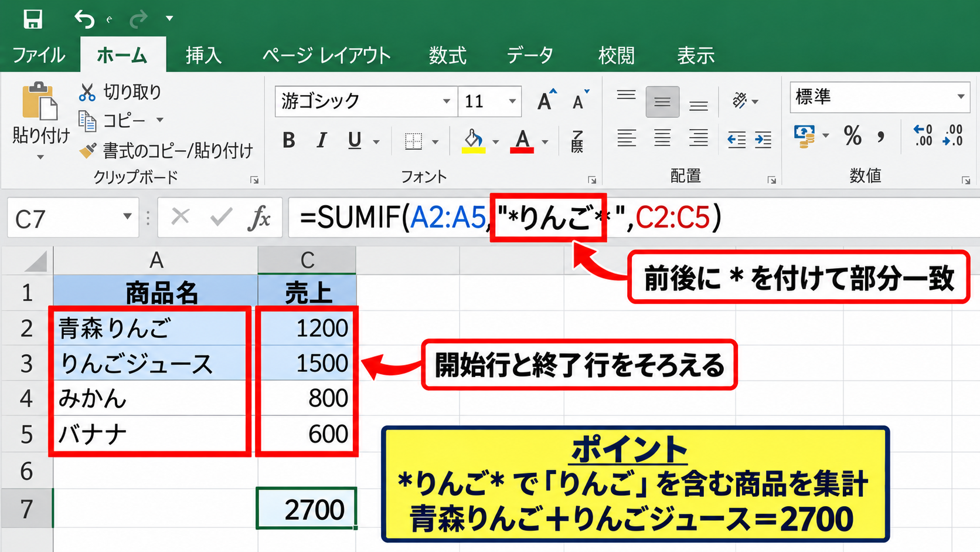Decrease font size with the small A icon
The height and width of the screenshot is (552, 980).
coord(580,100)
